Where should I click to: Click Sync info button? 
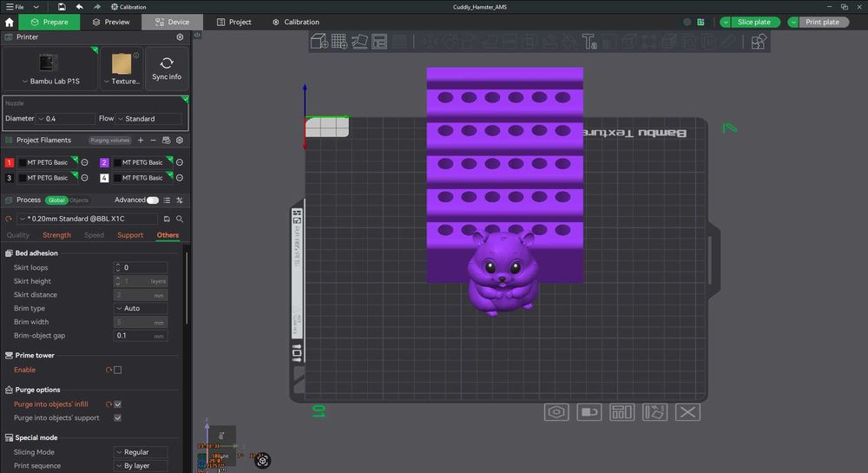[167, 68]
